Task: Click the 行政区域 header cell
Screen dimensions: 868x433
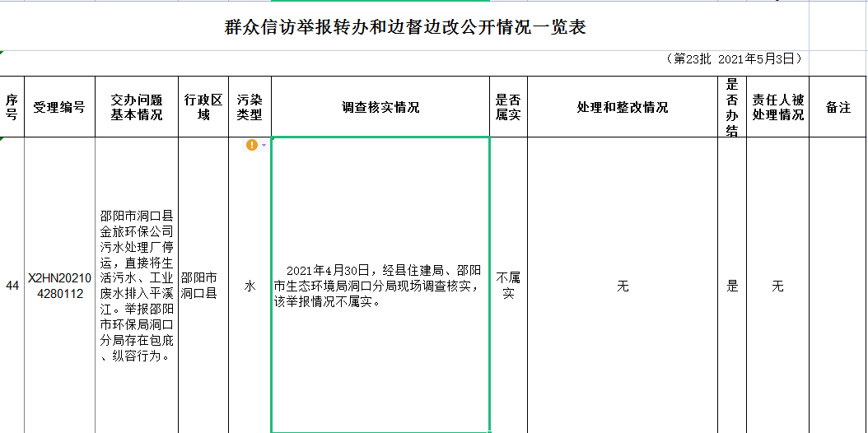Action: [x=203, y=107]
